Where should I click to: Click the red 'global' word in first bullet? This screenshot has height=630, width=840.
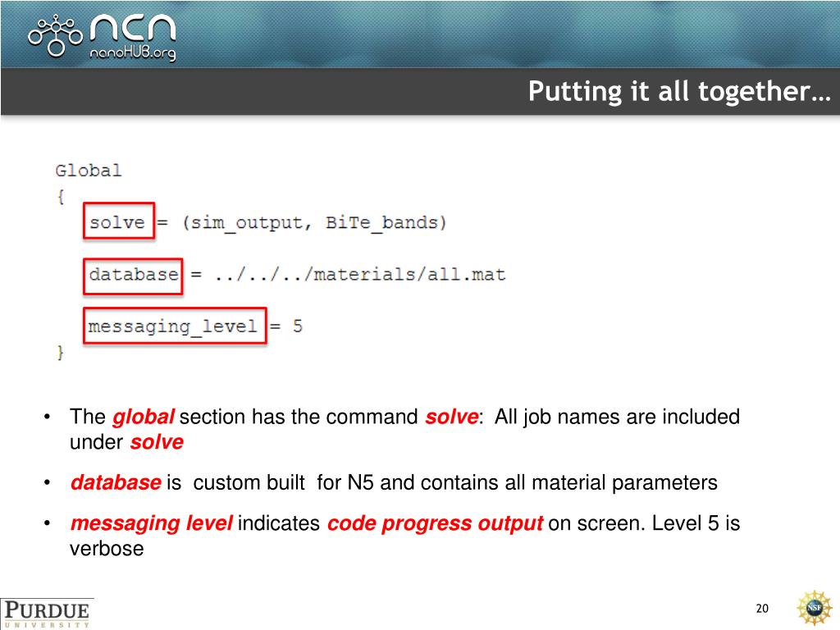coord(143,416)
